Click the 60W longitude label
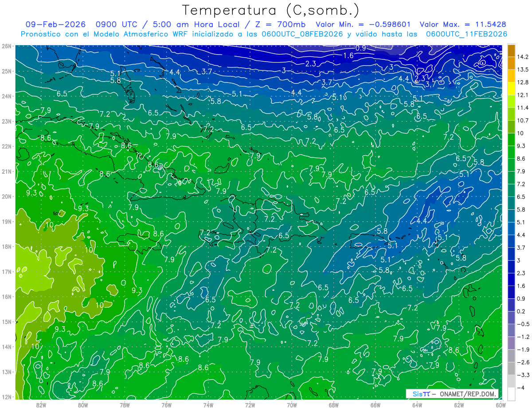The height and width of the screenshot is (411, 532). [x=501, y=405]
